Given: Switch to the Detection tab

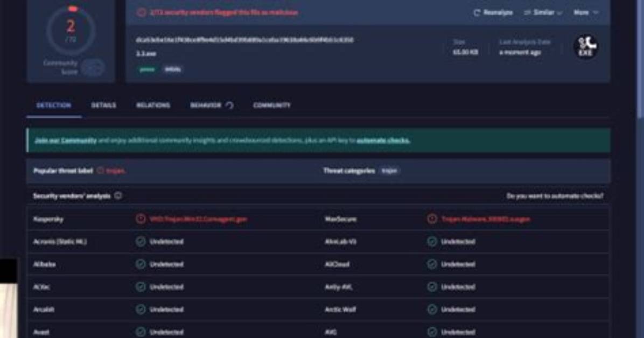Looking at the screenshot, I should point(54,105).
